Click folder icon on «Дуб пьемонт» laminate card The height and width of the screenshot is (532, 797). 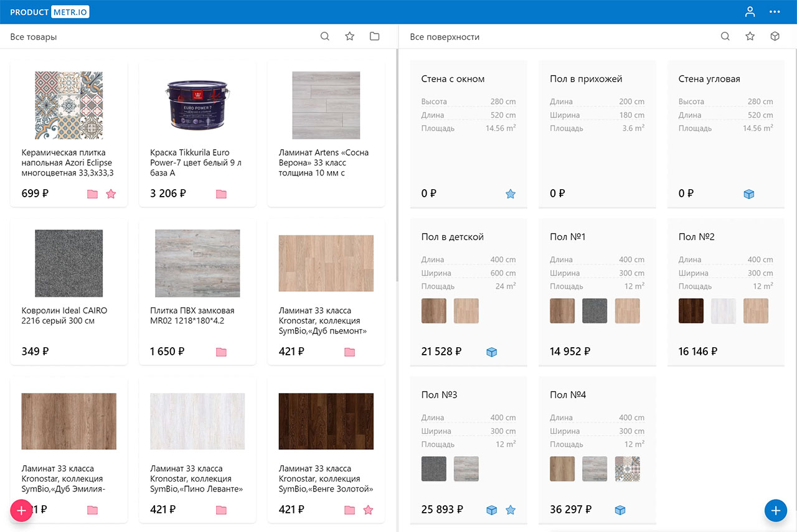coord(349,352)
